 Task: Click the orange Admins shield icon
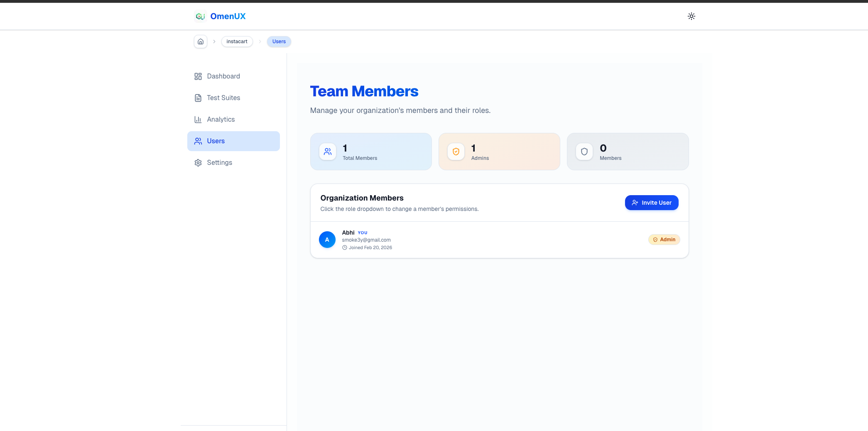(x=456, y=152)
